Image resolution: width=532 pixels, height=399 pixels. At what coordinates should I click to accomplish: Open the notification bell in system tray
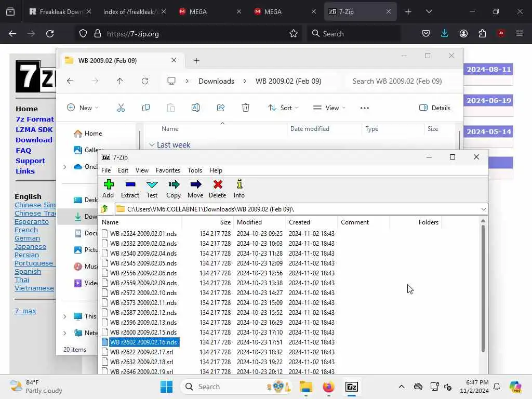[497, 387]
